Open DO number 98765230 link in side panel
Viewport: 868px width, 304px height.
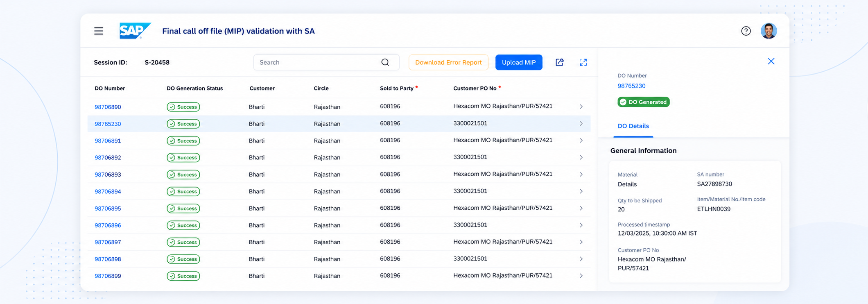click(x=631, y=86)
